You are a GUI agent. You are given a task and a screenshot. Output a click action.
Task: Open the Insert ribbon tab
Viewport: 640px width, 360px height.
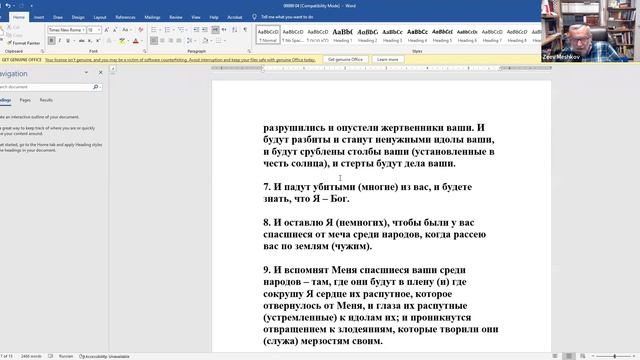39,17
